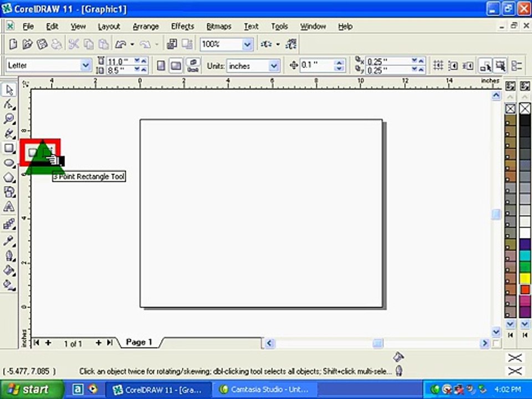This screenshot has height=399, width=532.
Task: Select the Rectangle tool in toolbox
Action: tap(9, 149)
